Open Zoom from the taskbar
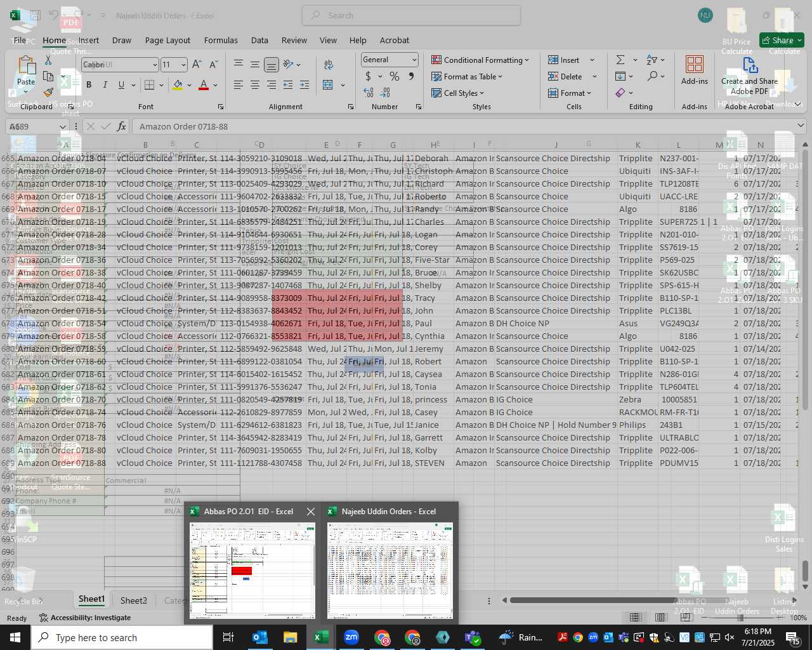The image size is (812, 650). point(351,637)
